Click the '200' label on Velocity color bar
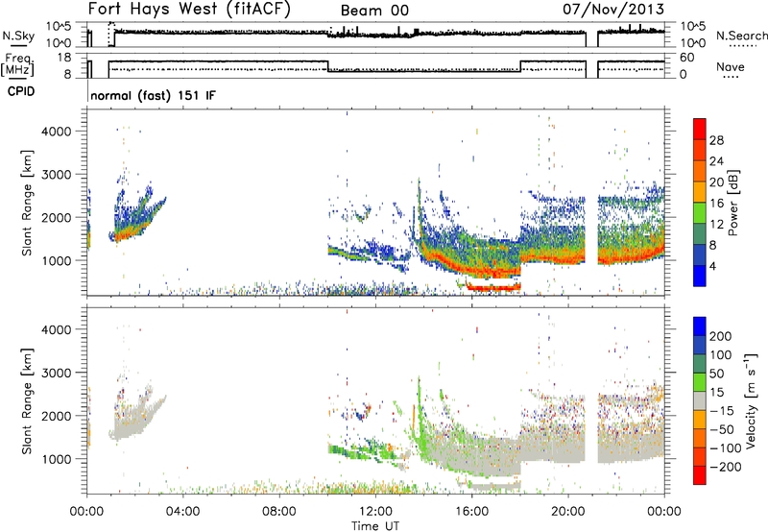 coord(721,336)
